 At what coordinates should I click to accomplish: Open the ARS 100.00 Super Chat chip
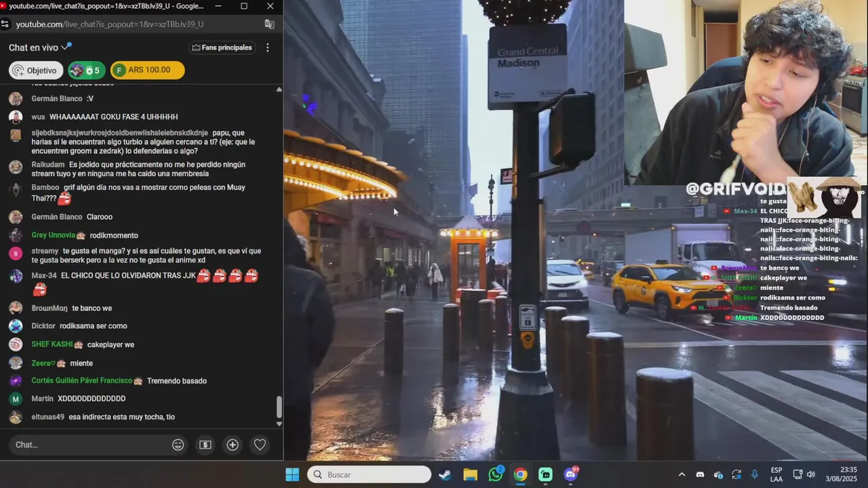coord(147,70)
